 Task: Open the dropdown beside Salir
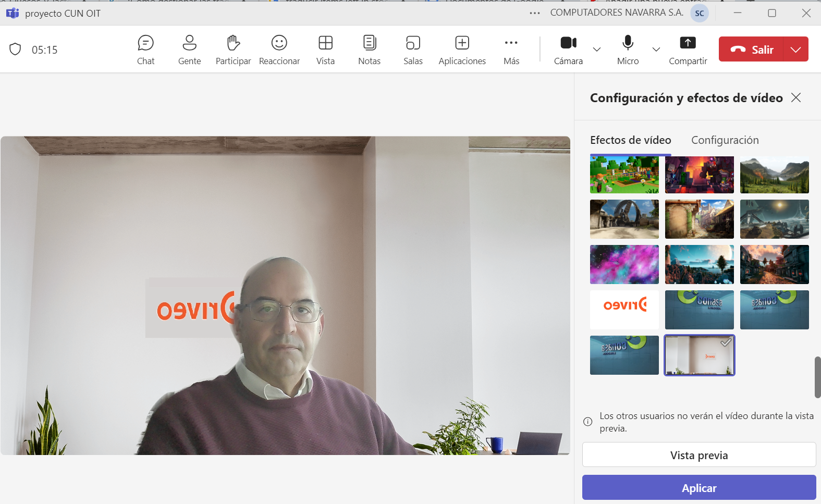pos(795,50)
